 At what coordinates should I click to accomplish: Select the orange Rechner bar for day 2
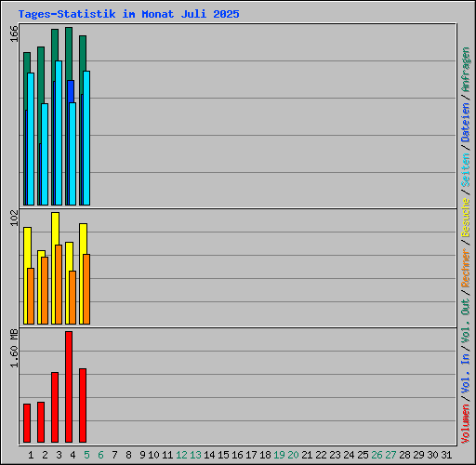[x=45, y=290]
